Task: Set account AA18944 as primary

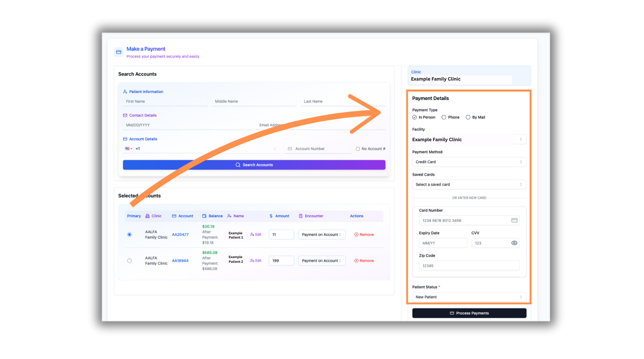Action: (129, 261)
